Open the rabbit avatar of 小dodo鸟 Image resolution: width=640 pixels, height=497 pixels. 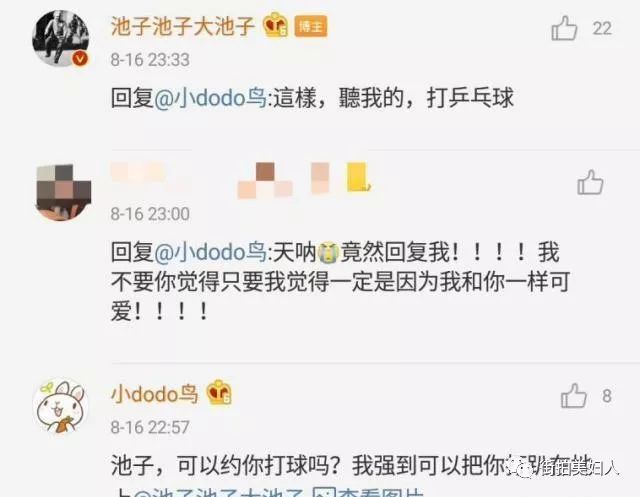61,406
